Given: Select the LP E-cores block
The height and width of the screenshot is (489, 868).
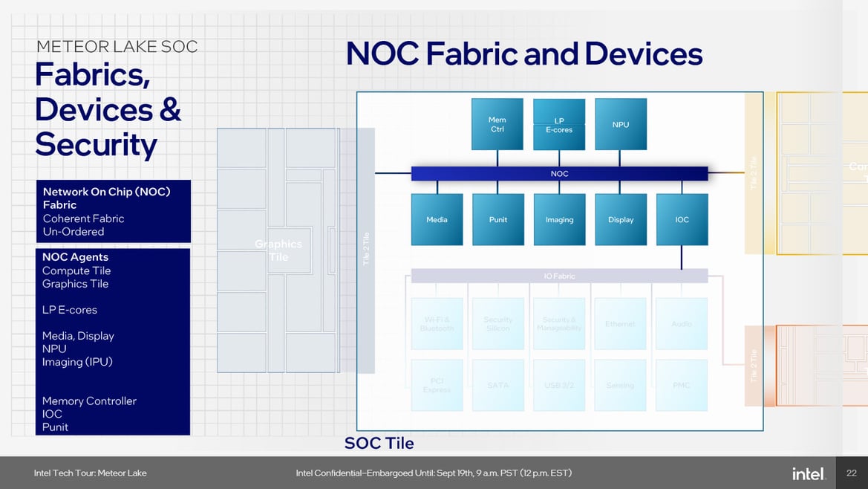Looking at the screenshot, I should pyautogui.click(x=559, y=124).
